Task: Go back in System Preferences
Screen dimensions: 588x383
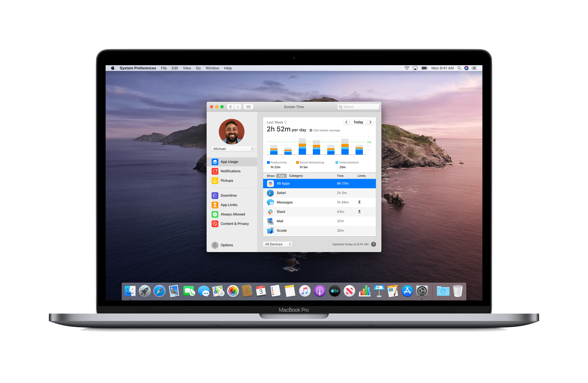Action: click(x=231, y=107)
